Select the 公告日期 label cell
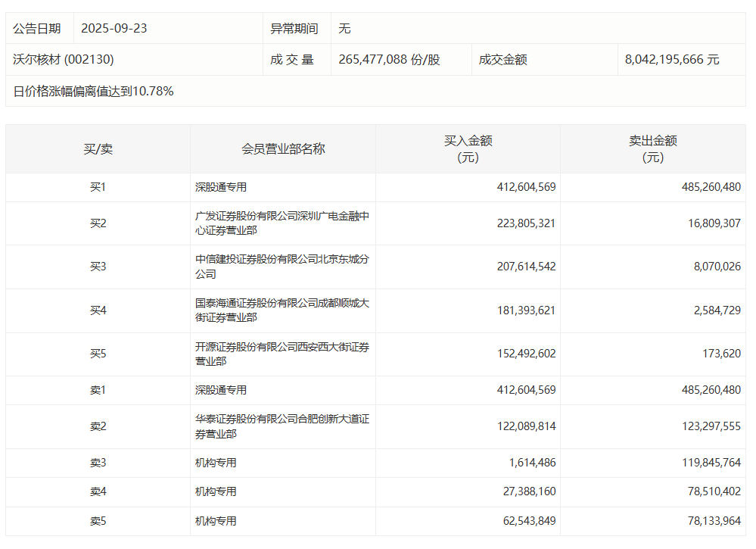756x549 pixels. tap(37, 29)
